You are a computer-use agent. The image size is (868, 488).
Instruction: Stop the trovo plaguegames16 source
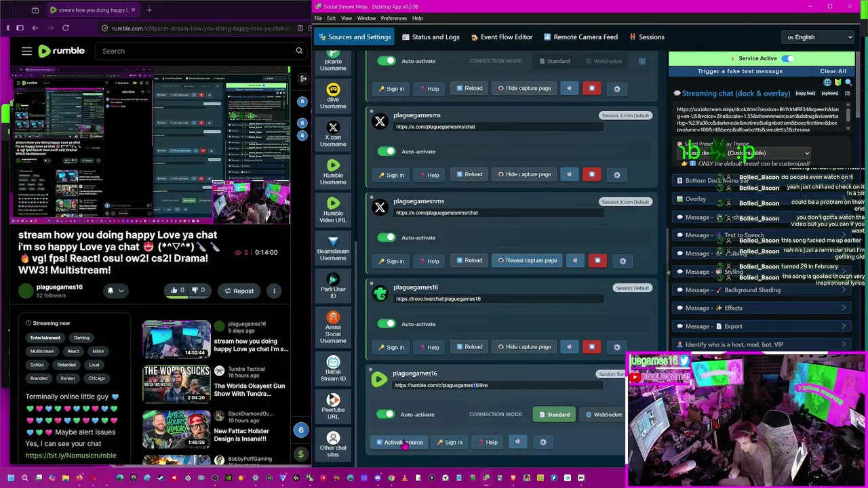591,346
